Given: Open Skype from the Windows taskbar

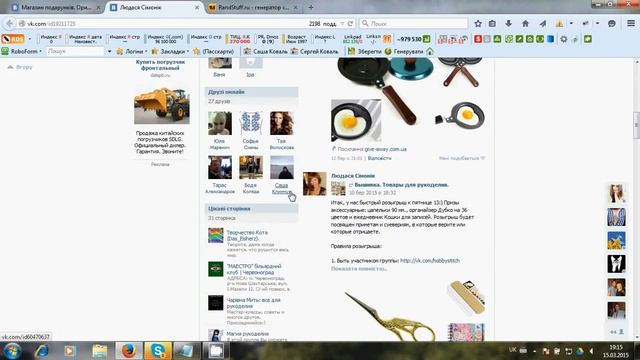Looking at the screenshot, I should click(158, 351).
